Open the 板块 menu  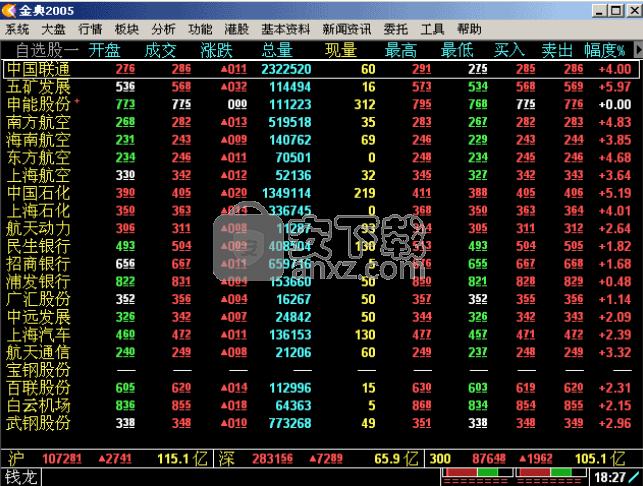point(127,29)
